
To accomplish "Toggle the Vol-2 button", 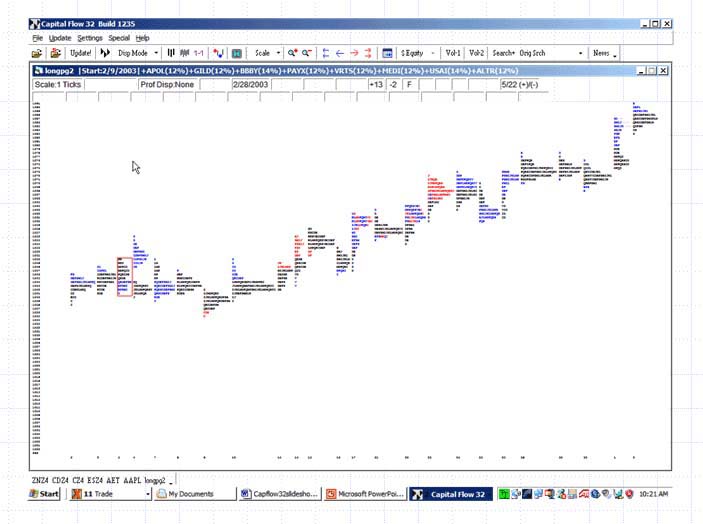I will [x=477, y=53].
